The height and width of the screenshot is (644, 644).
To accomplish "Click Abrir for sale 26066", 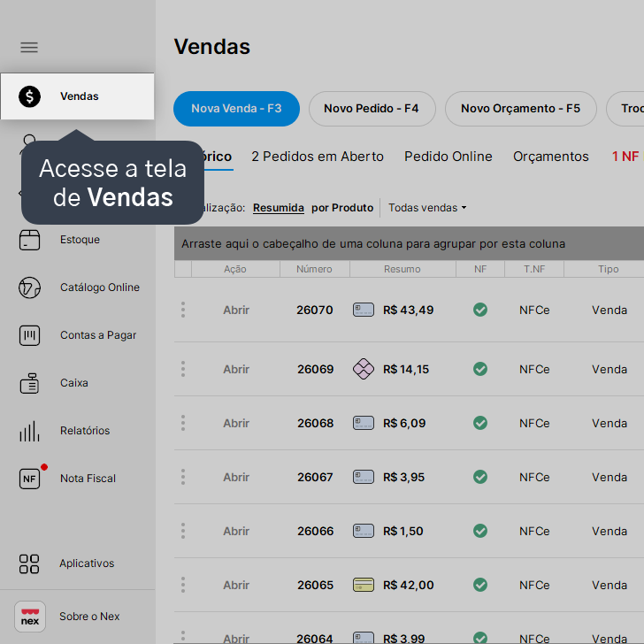I will 236,531.
